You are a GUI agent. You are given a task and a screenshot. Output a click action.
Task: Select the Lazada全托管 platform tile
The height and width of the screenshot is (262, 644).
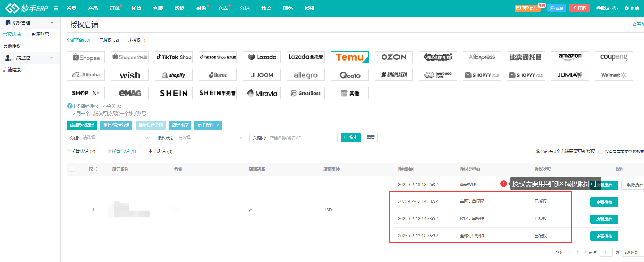pos(306,57)
